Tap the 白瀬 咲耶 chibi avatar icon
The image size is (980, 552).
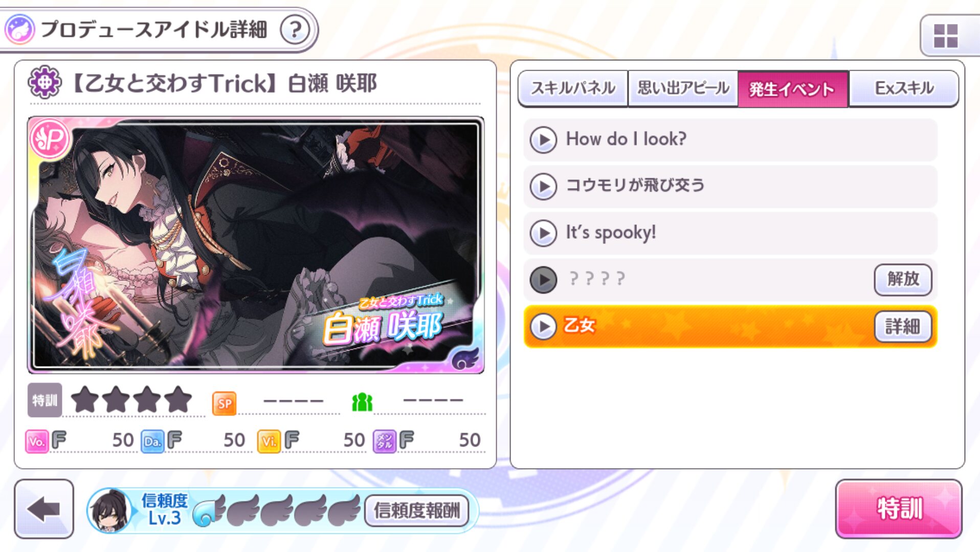[x=109, y=510]
